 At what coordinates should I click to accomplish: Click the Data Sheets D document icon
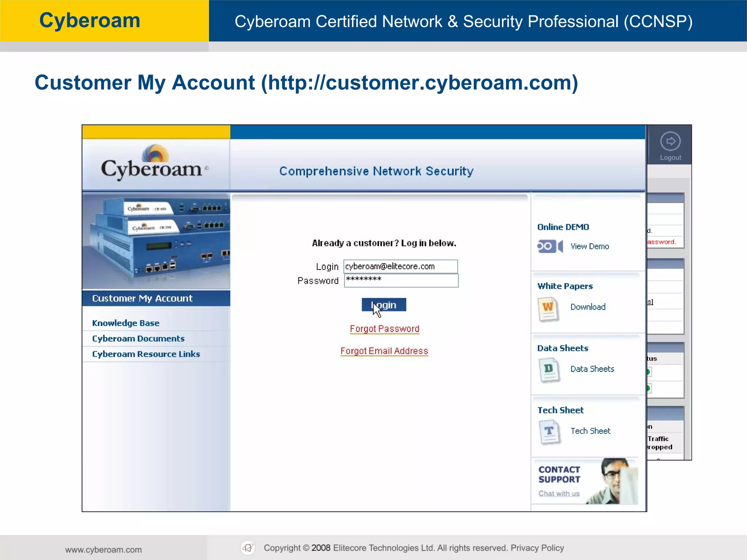(549, 370)
